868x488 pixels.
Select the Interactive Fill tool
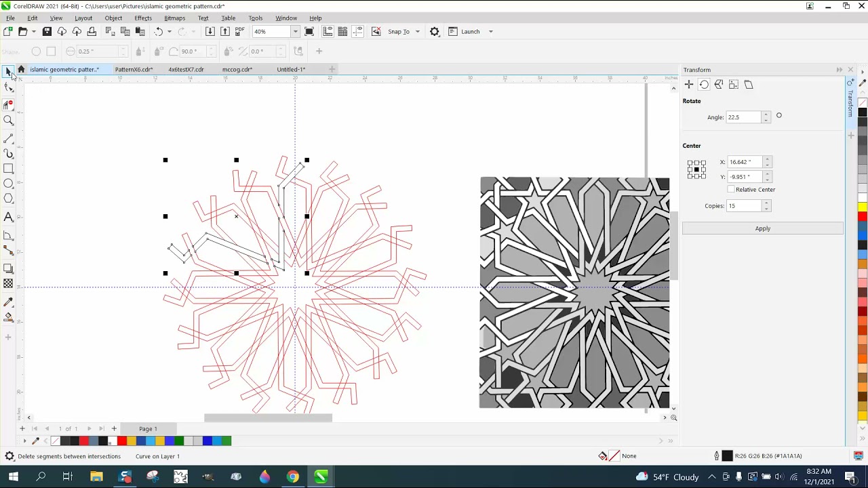tap(8, 317)
